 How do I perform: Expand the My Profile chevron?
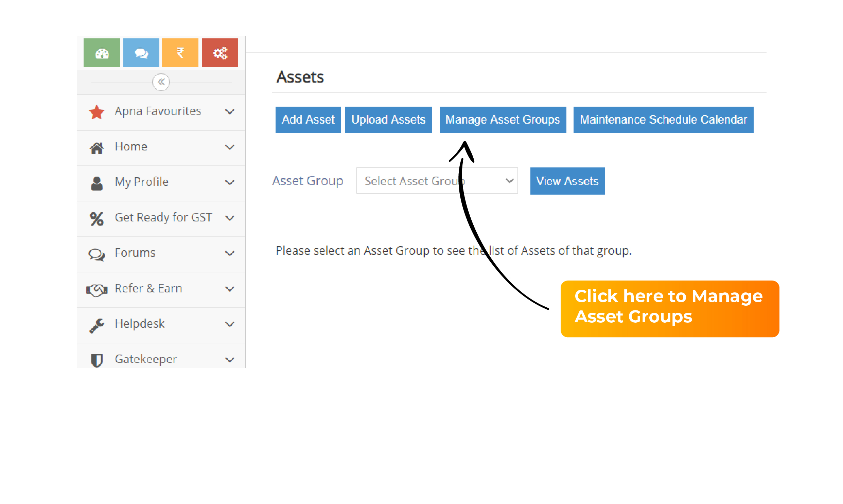coord(230,182)
